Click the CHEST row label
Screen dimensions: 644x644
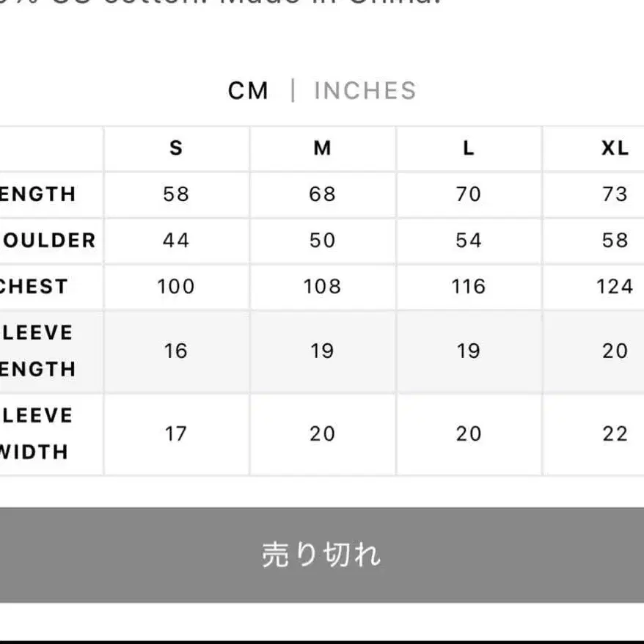point(33,287)
